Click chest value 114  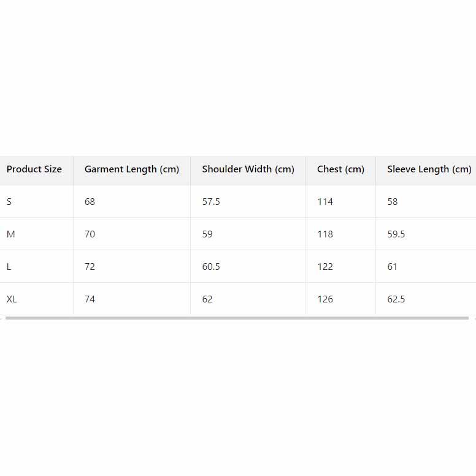pyautogui.click(x=325, y=202)
